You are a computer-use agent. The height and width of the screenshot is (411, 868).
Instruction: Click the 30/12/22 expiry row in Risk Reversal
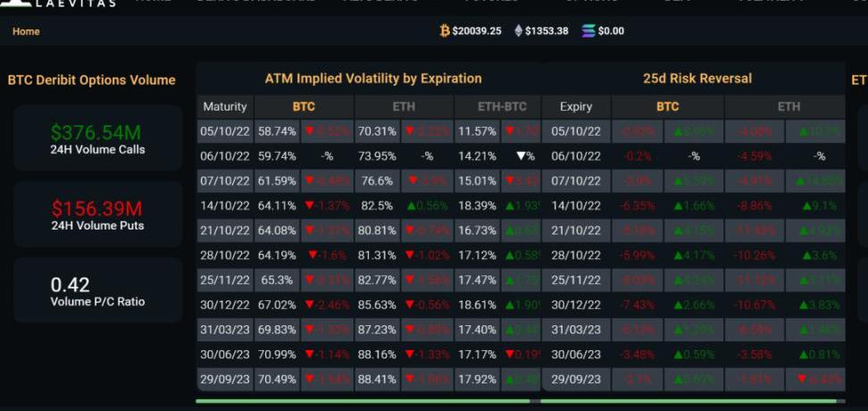576,305
